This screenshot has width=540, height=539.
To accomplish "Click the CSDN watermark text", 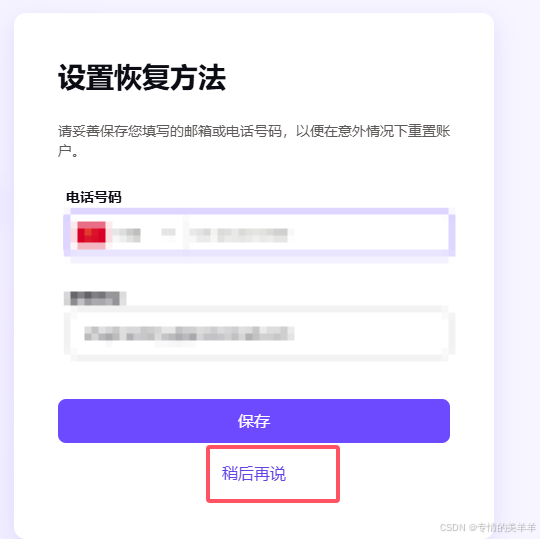I will (488, 527).
